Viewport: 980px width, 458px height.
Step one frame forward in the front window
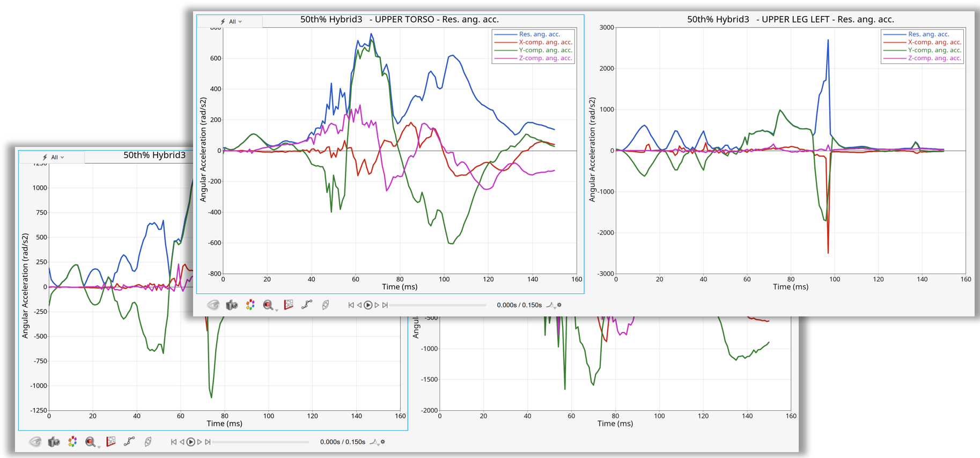(x=377, y=305)
